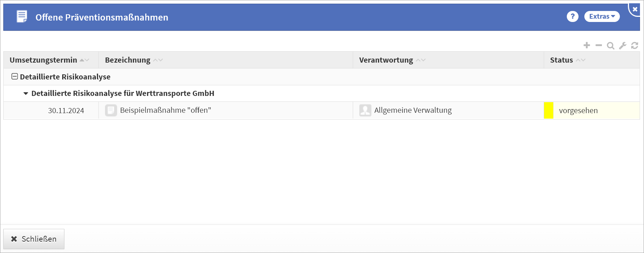Close the dialog with top-right X

coord(635,9)
